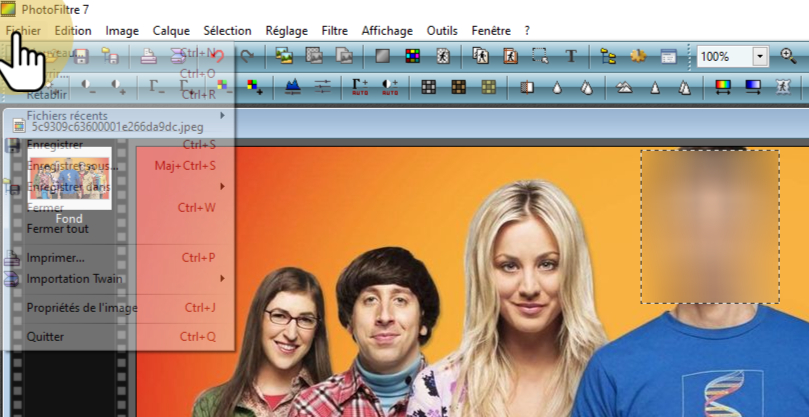
Task: Open the Fenêtre menu
Action: pos(491,30)
